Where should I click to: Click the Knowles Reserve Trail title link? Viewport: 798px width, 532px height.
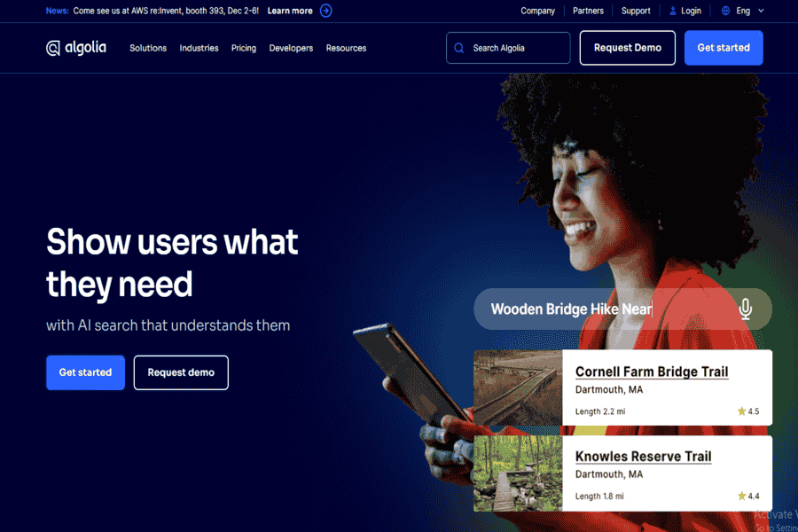click(644, 456)
